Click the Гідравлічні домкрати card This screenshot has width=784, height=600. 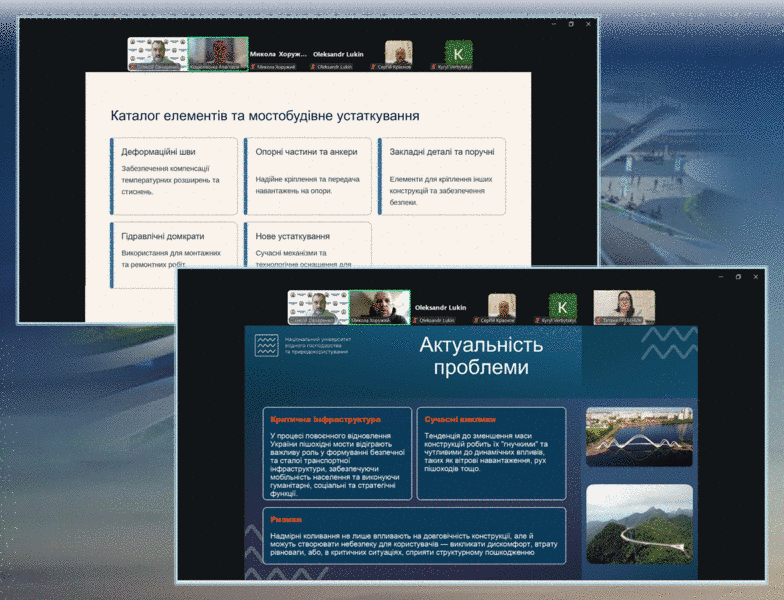174,254
